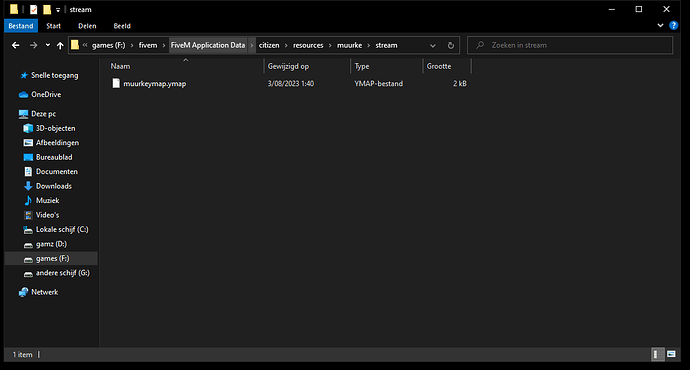Select Deze pc in sidebar
Viewport: 690px width, 370px height.
(43, 114)
